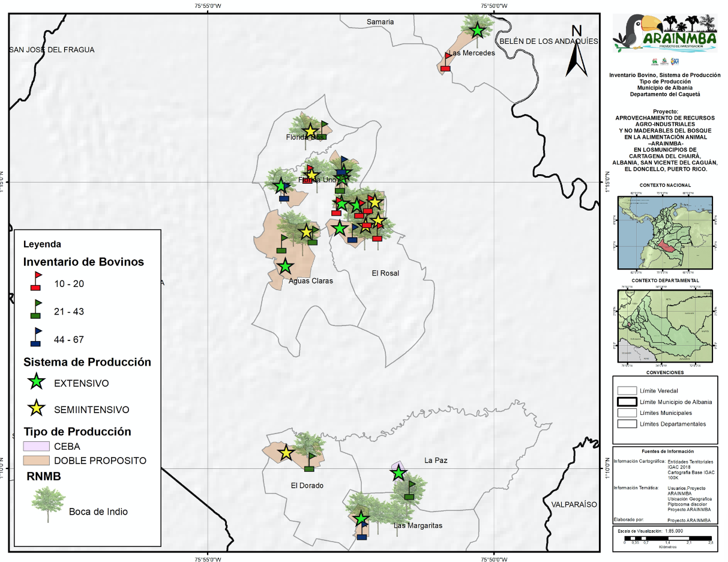
Task: Click the Municipio de Albania title line
Action: (x=665, y=88)
